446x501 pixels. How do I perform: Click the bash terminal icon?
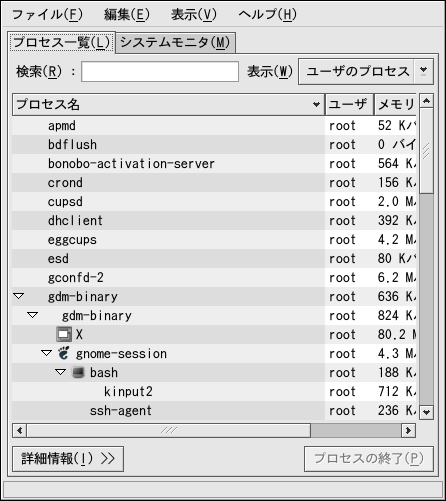point(78,372)
